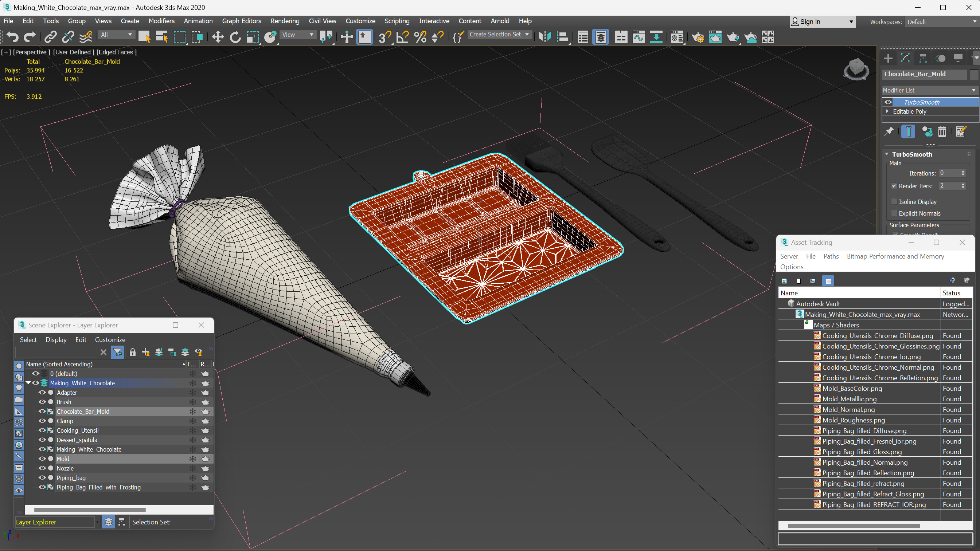Image resolution: width=980 pixels, height=551 pixels.
Task: Open Paths menu in Asset Tracking
Action: (831, 256)
